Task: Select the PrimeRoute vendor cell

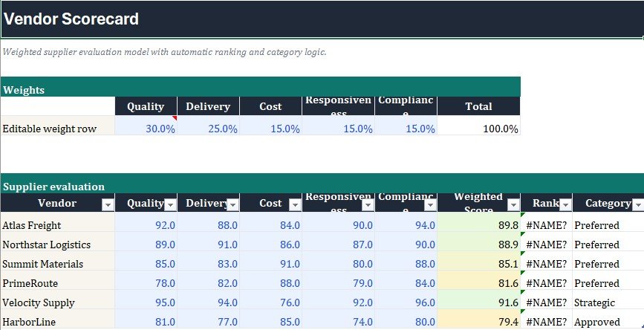Action: pyautogui.click(x=57, y=280)
